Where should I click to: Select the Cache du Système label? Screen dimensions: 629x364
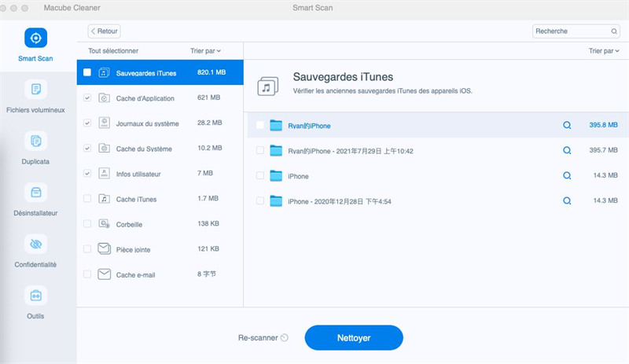[x=144, y=149]
